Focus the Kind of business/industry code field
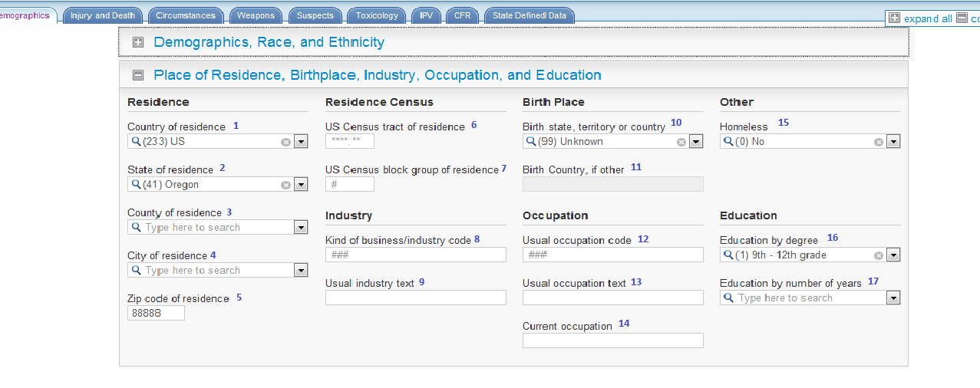Image resolution: width=980 pixels, height=388 pixels. [x=415, y=255]
